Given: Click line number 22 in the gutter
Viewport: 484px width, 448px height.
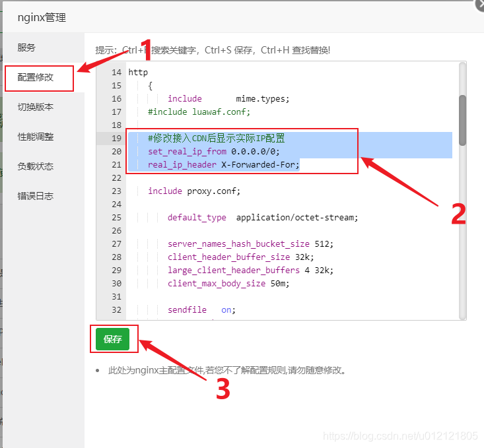Looking at the screenshot, I should point(116,178).
